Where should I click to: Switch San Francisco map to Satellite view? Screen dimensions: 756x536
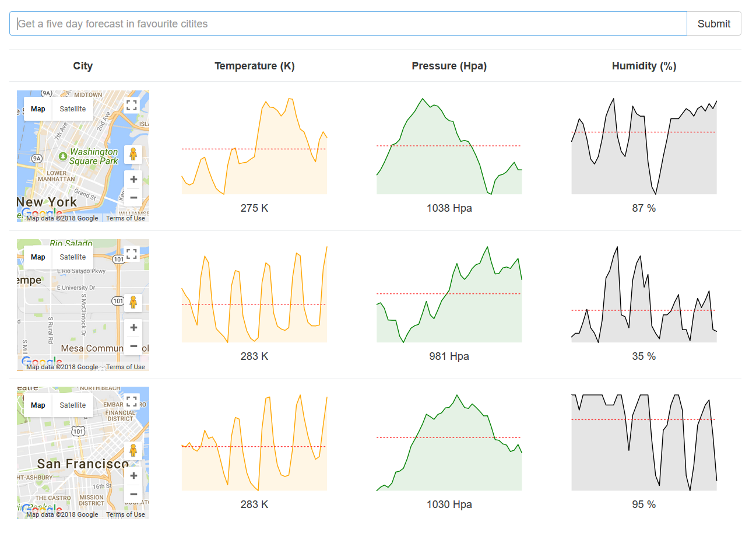coord(73,405)
